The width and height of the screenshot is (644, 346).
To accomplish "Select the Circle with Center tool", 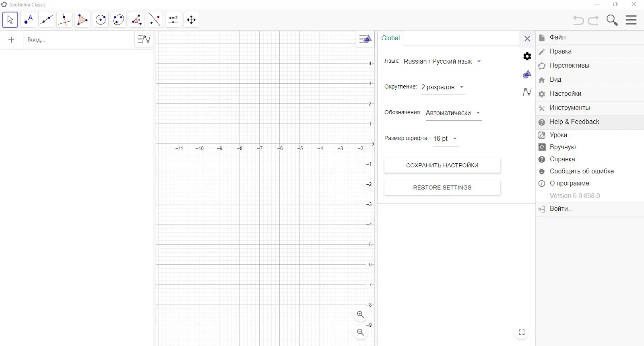I will point(101,20).
